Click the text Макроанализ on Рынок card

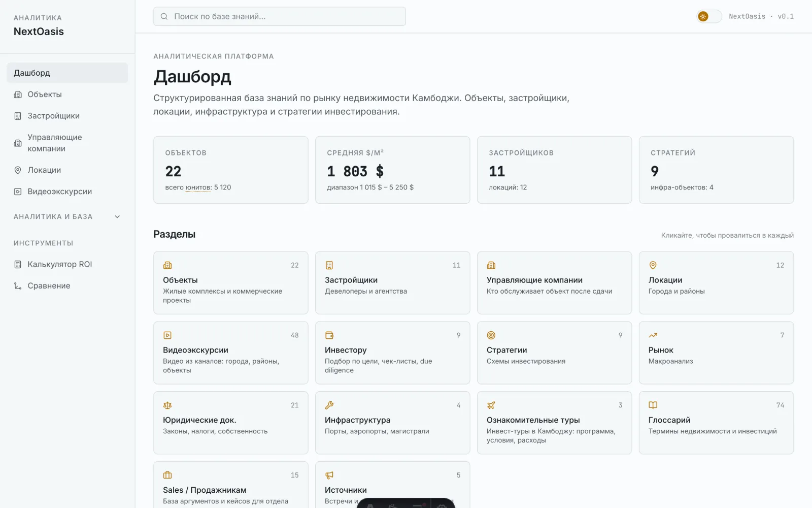point(670,361)
